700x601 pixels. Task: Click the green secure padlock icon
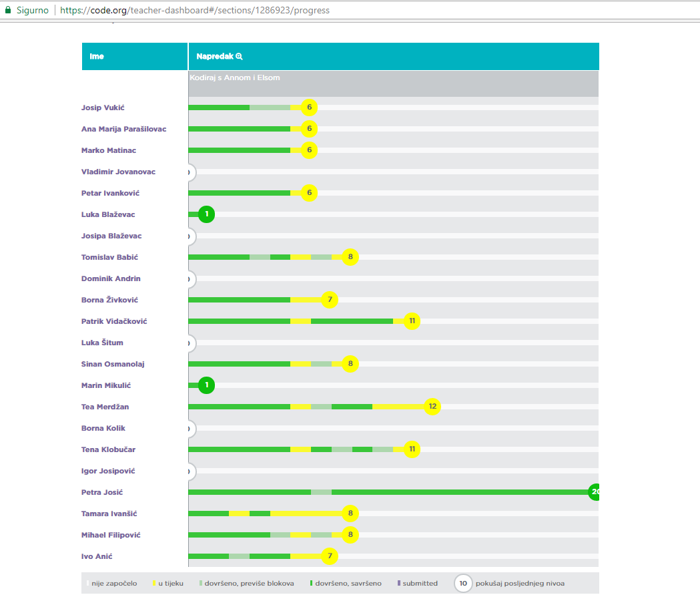8,10
